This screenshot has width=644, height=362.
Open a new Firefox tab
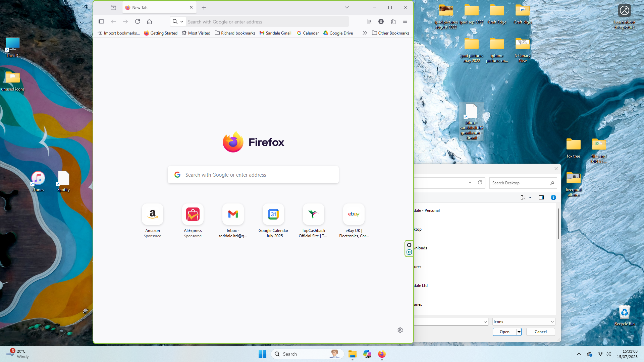tap(204, 7)
